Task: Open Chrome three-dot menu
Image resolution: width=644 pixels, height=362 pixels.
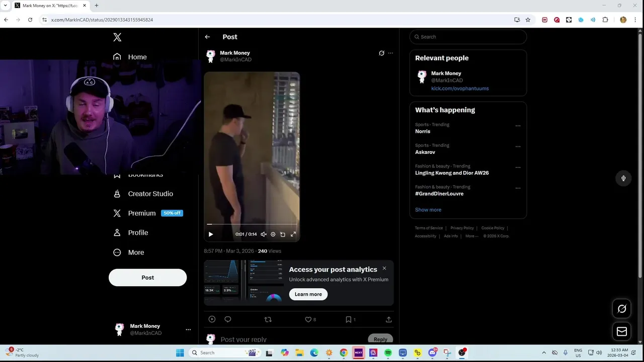Action: pyautogui.click(x=635, y=20)
